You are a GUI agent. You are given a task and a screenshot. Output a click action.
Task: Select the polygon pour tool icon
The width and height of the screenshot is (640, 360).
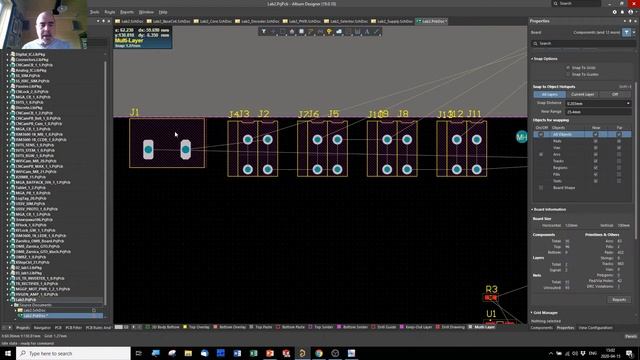339,31
